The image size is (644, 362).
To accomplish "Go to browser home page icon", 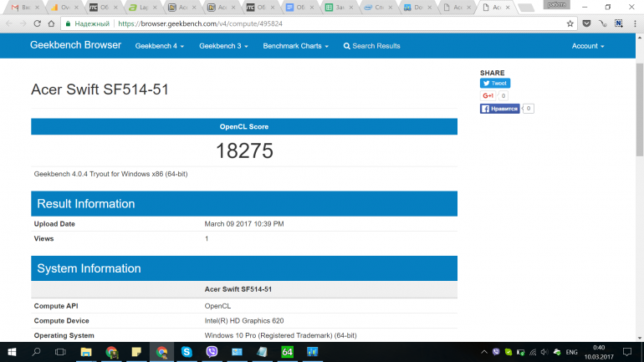I will point(51,23).
